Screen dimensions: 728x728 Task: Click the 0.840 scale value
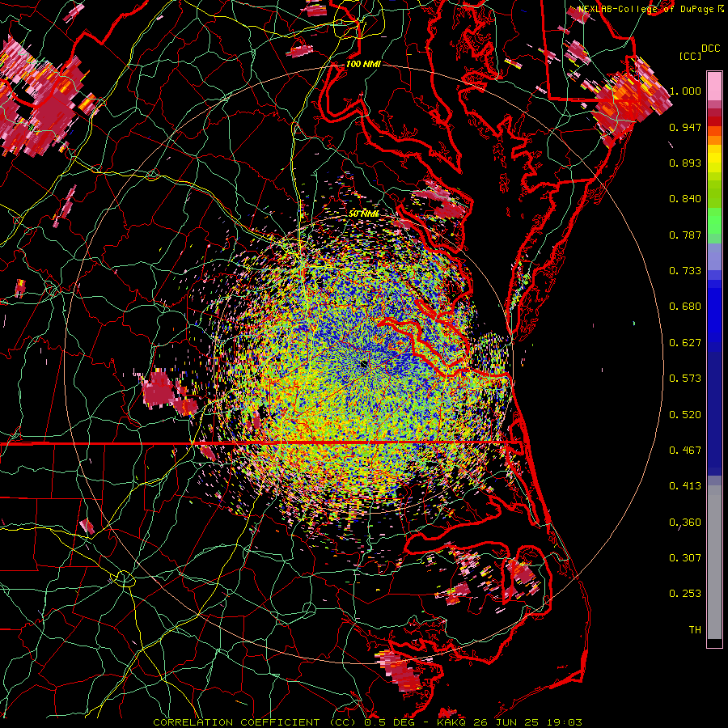685,199
